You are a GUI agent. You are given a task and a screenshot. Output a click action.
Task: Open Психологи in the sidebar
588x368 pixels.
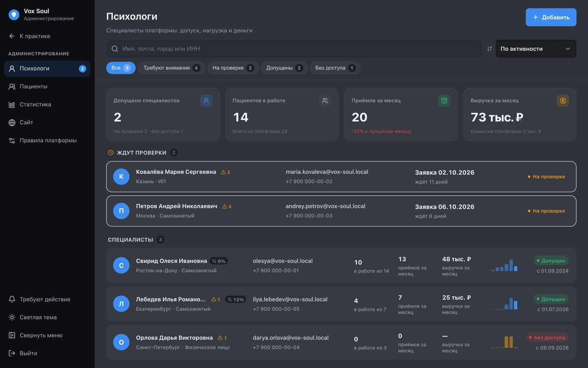[x=47, y=69]
